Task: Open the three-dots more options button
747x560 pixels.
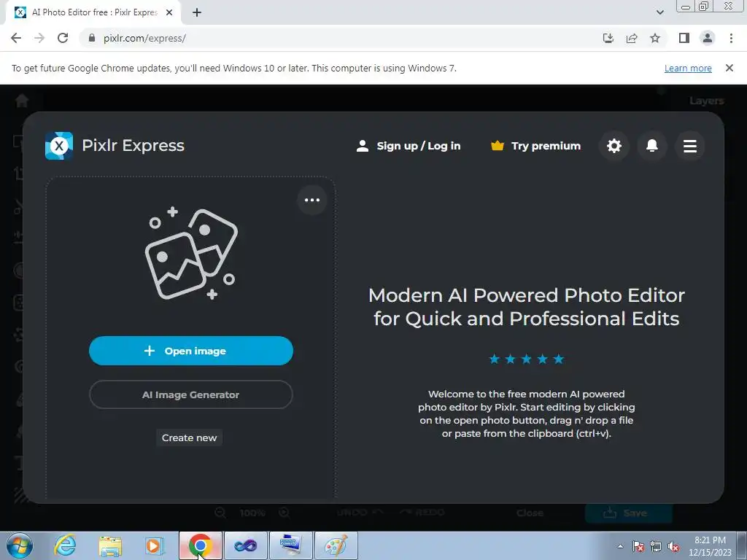Action: [312, 200]
